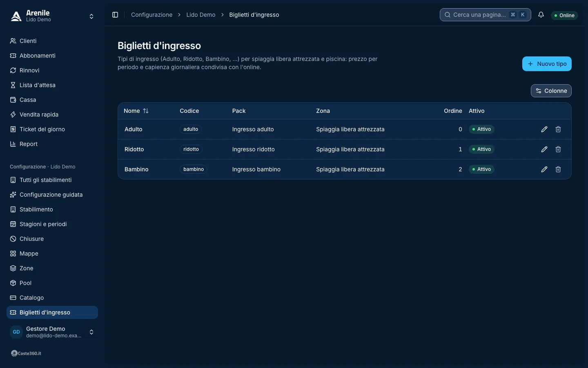Delete the Ridotto ticket type
This screenshot has width=588, height=368.
(558, 149)
